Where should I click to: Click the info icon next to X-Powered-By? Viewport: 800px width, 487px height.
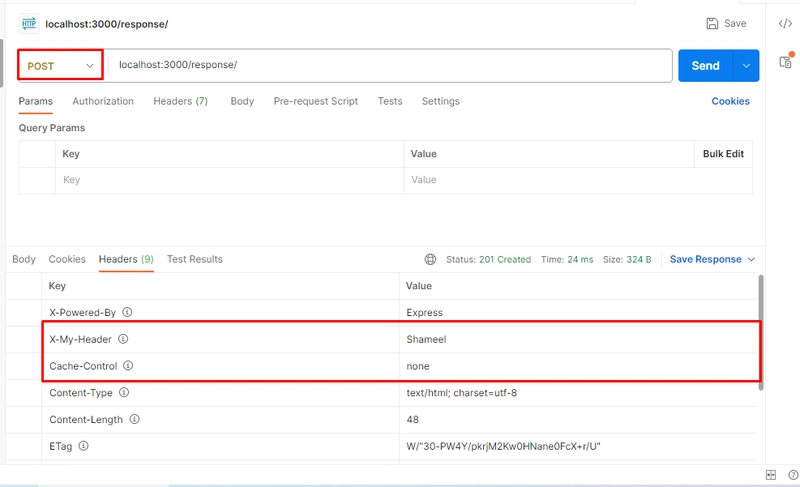(127, 312)
